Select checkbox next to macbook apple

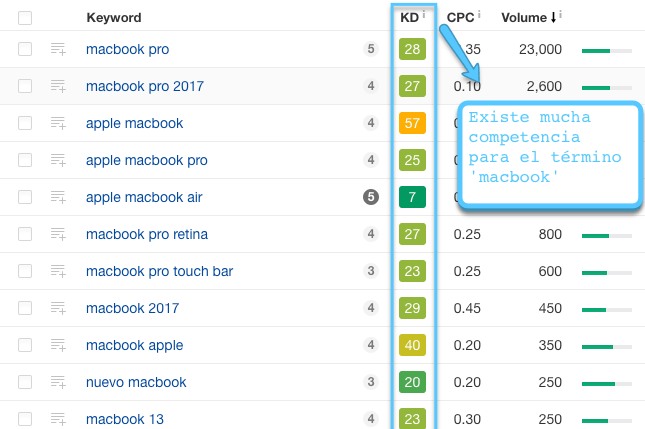25,345
